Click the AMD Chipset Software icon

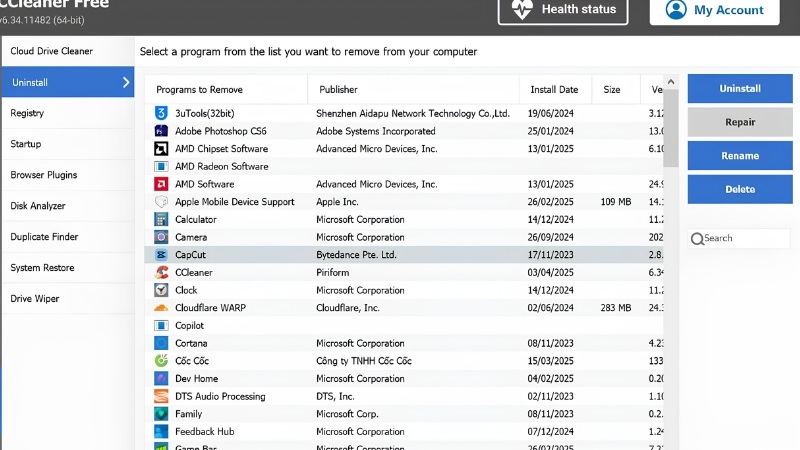(x=161, y=148)
